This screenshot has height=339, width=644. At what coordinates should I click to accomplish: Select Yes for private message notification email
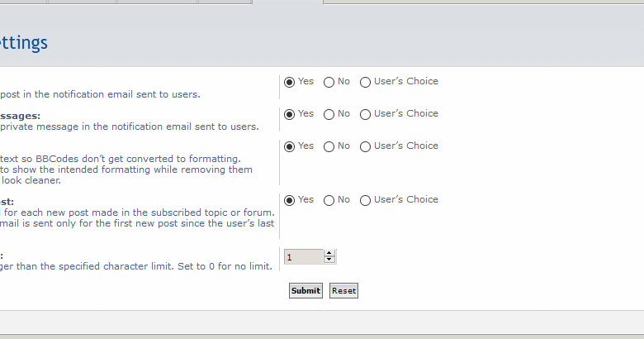click(290, 114)
